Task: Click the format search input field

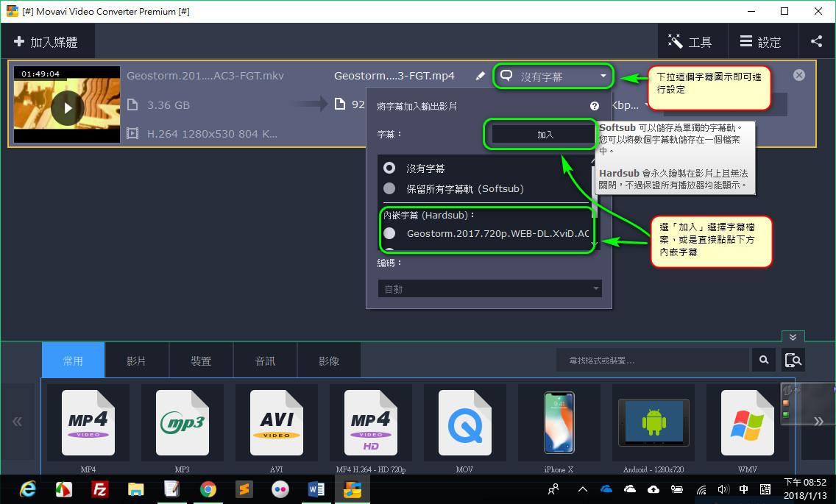Action: tap(653, 361)
